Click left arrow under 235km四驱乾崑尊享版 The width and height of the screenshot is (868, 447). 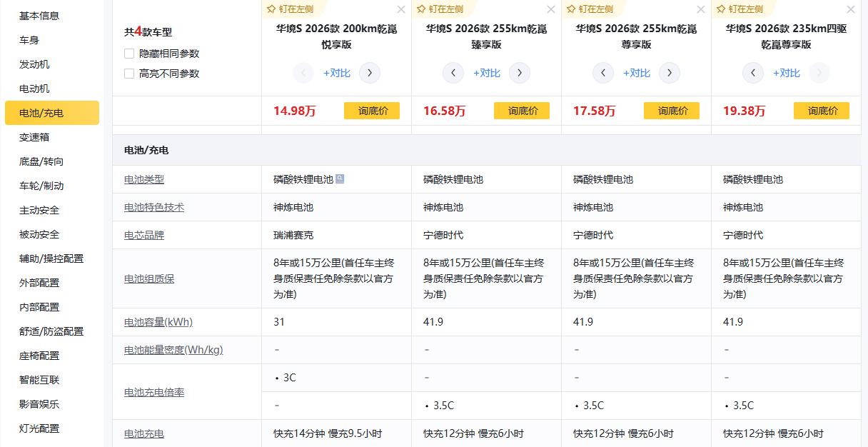(753, 73)
